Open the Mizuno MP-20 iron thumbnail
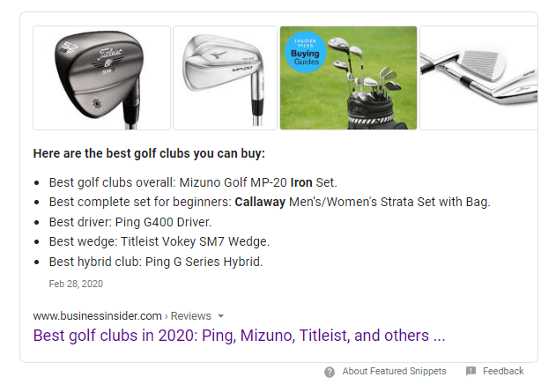Viewport: 556px width, 392px height. tap(225, 78)
